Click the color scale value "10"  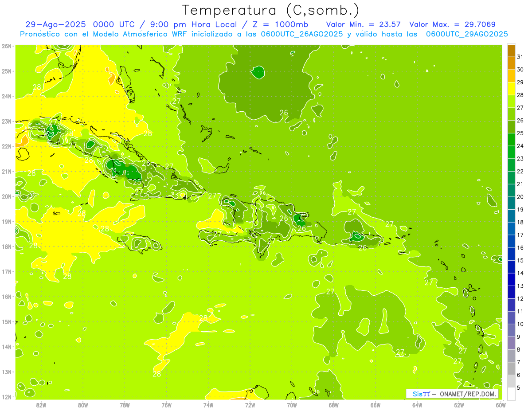coord(520,324)
